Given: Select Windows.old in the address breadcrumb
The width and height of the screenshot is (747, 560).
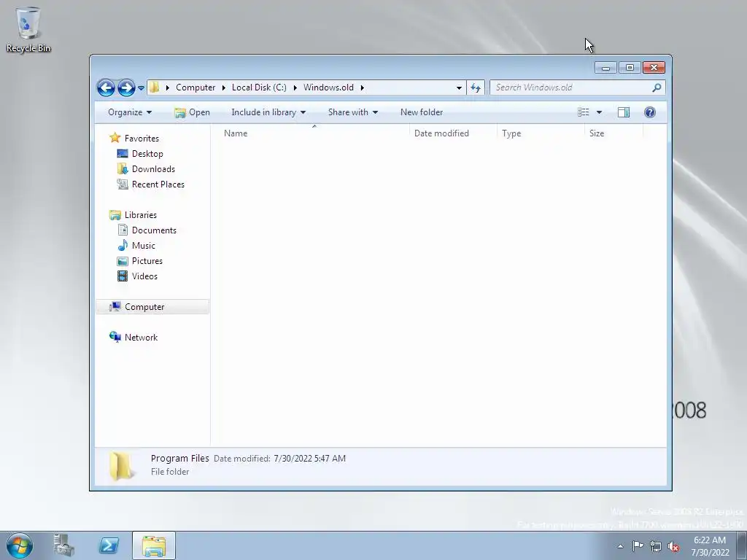Looking at the screenshot, I should click(x=328, y=87).
